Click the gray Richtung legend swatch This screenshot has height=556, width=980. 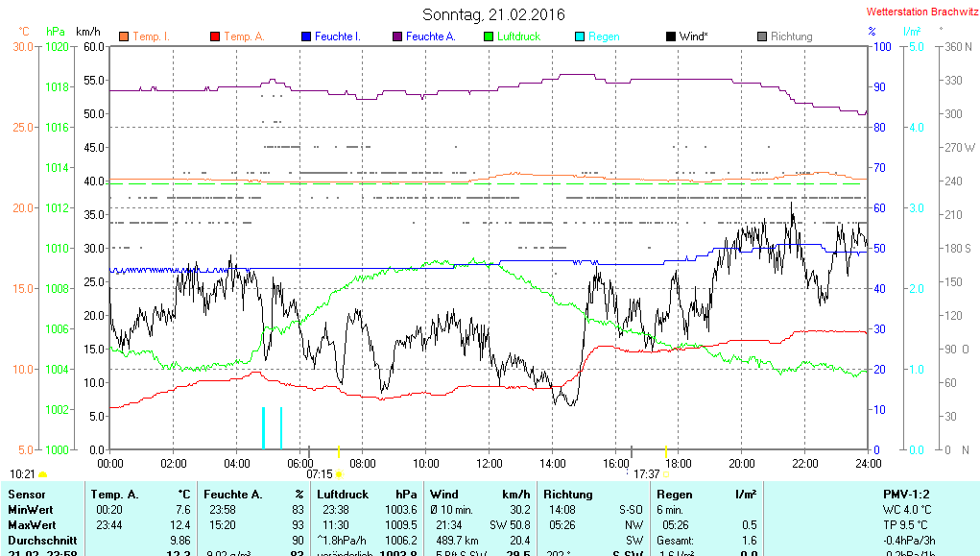pos(761,36)
